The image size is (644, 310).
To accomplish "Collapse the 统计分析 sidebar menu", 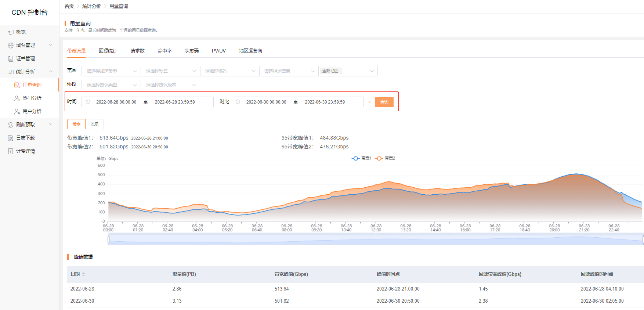I will pyautogui.click(x=51, y=72).
